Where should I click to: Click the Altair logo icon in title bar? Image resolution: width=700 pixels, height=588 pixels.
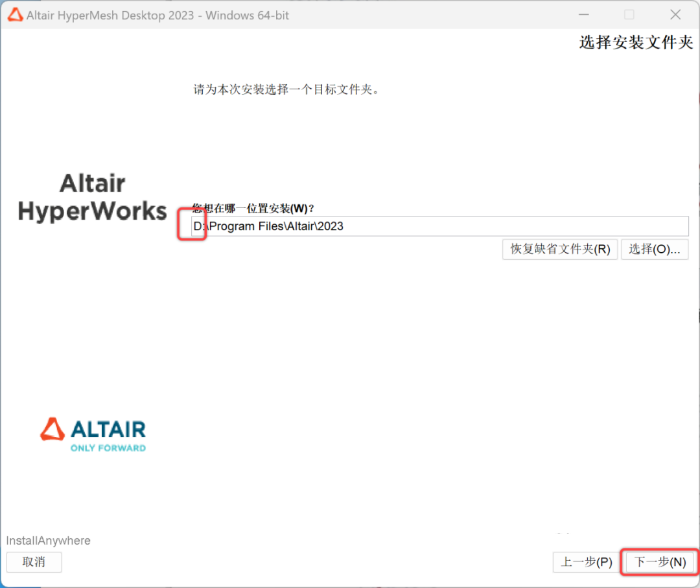15,15
